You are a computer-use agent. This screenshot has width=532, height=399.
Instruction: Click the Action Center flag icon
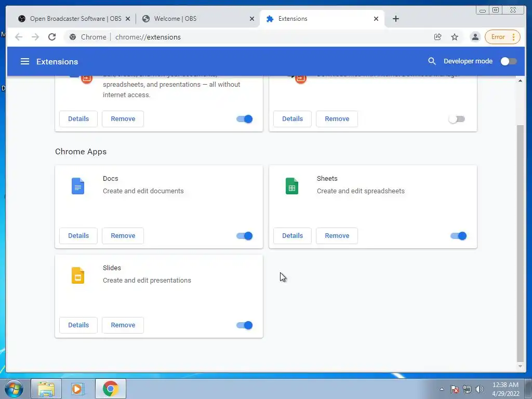tap(455, 389)
